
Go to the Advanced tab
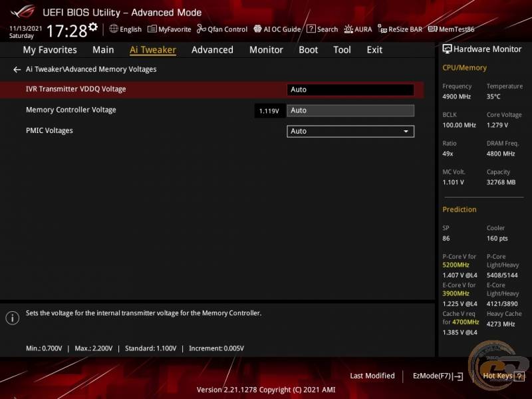click(212, 50)
